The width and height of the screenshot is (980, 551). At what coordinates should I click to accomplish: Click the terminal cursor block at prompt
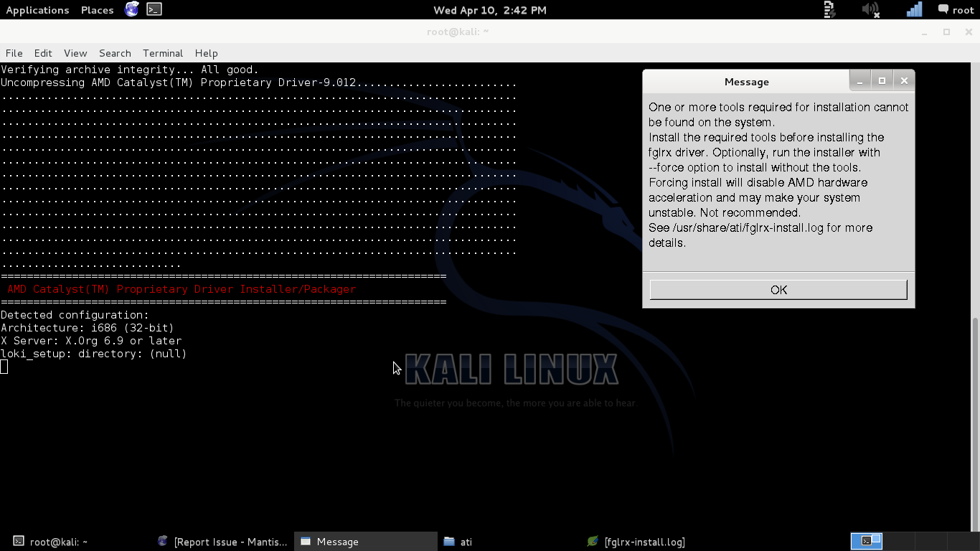pyautogui.click(x=4, y=367)
